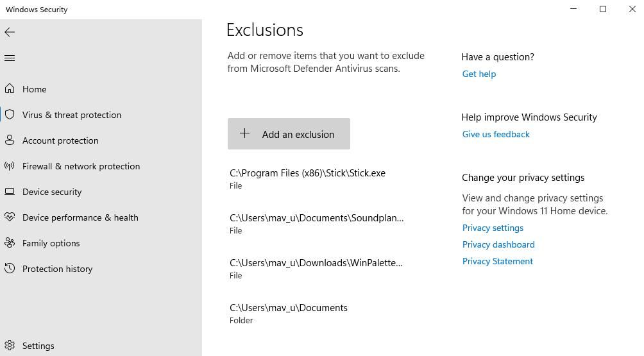Click the Add an exclusion button

tap(289, 134)
